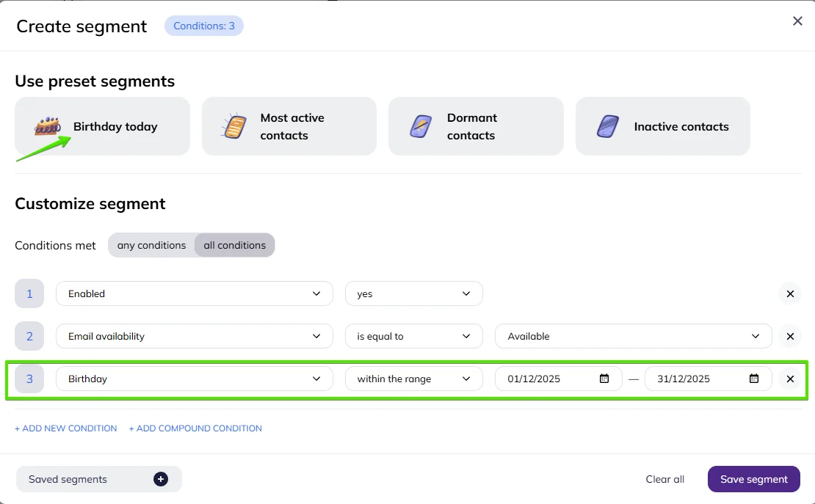Click the Save segment button
This screenshot has height=504, width=815.
pyautogui.click(x=753, y=479)
